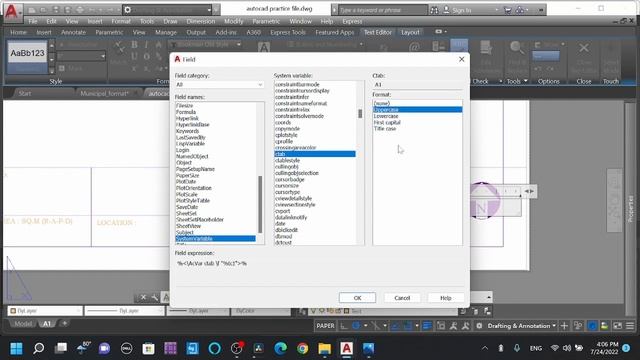Click the Match text formatting icon

click(119, 47)
